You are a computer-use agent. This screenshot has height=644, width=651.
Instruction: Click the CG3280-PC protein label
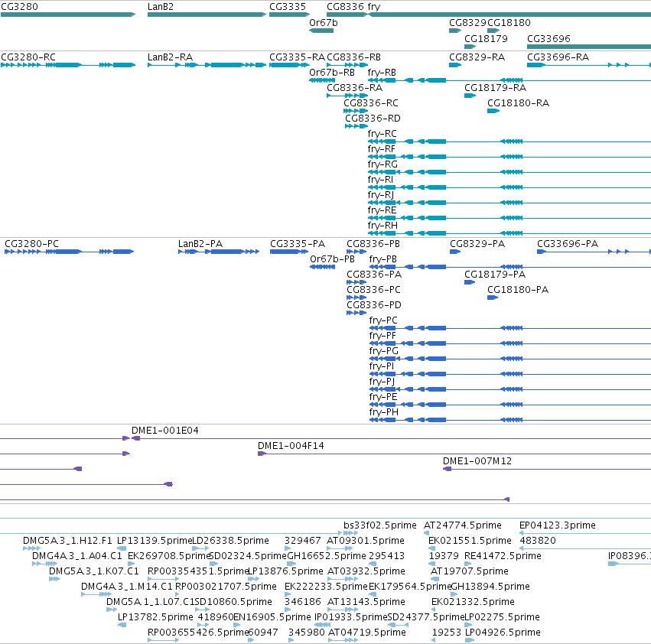tap(31, 244)
